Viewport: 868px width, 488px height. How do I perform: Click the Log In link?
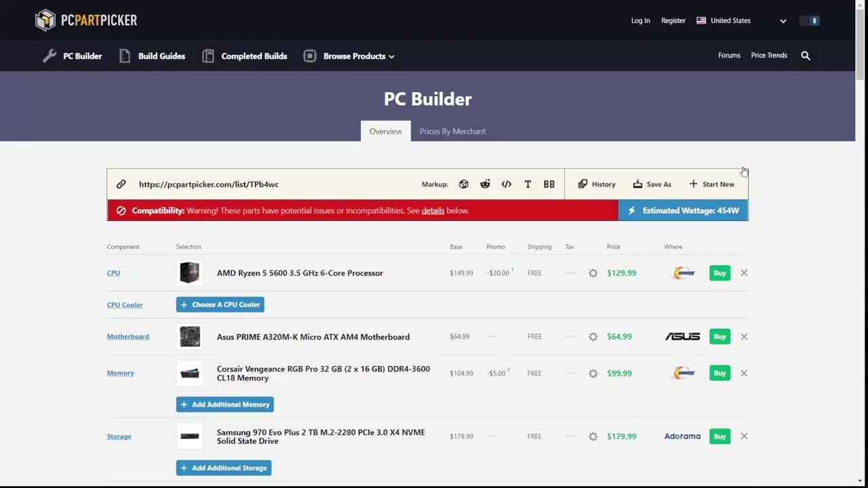tap(640, 20)
